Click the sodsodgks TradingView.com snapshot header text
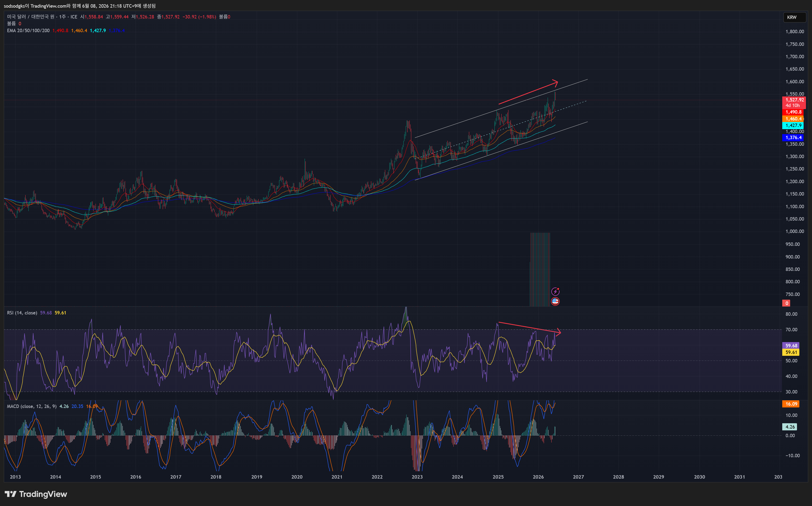 [80, 6]
